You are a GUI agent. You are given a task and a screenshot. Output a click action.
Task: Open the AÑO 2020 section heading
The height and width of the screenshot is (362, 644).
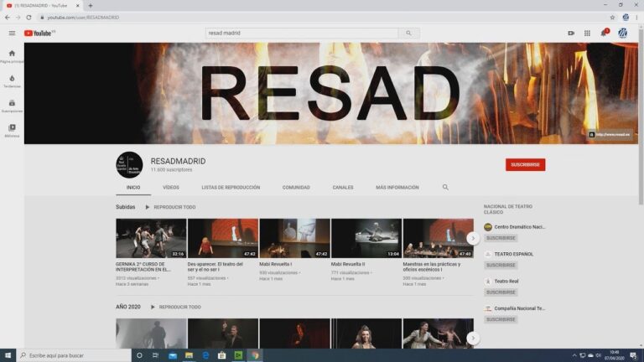[x=128, y=307]
